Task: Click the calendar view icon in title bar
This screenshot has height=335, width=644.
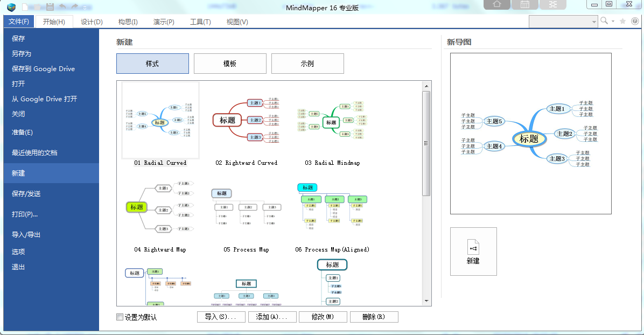Action: 525,4
